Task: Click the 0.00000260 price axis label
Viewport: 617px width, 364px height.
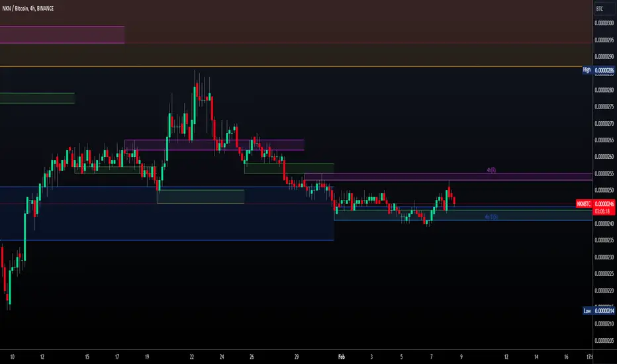Action: point(604,157)
